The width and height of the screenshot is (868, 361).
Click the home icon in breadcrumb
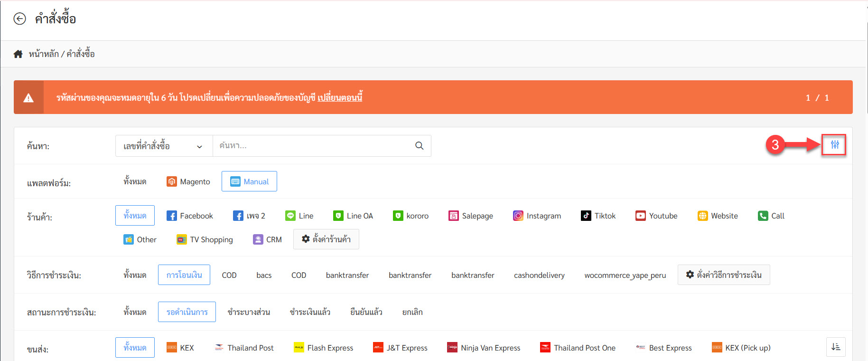[x=18, y=54]
